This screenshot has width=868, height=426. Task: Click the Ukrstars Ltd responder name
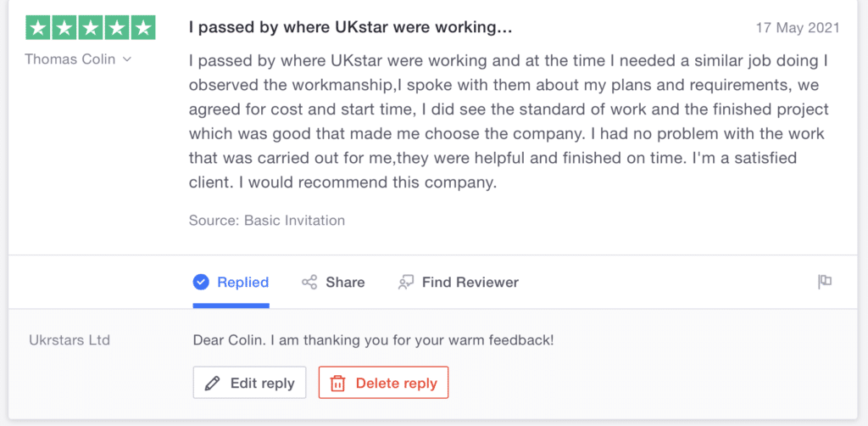click(x=70, y=340)
